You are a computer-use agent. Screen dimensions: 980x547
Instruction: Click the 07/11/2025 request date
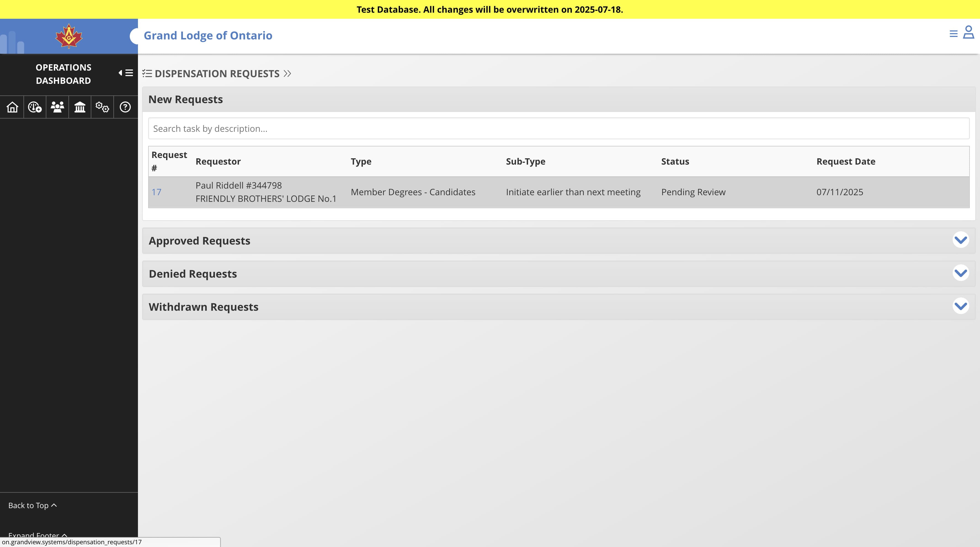(x=840, y=192)
